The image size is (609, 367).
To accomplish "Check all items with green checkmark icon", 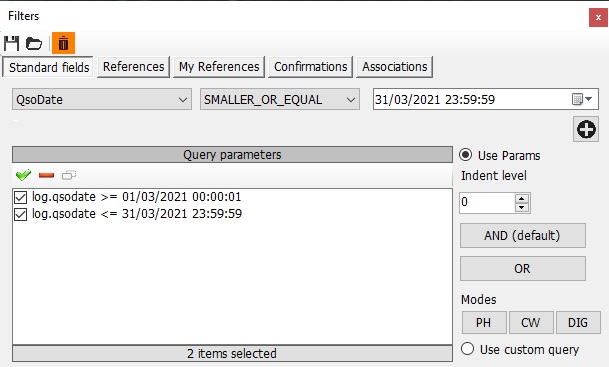I will click(23, 175).
